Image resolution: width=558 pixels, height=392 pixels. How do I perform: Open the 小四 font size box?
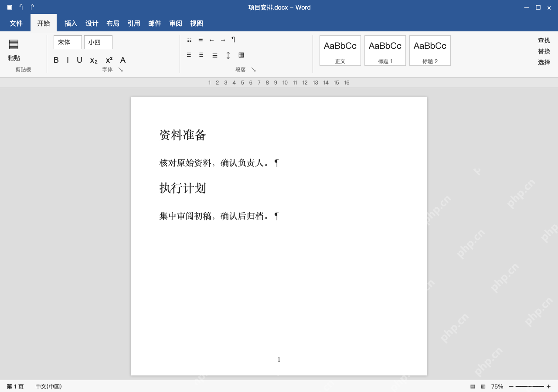98,42
